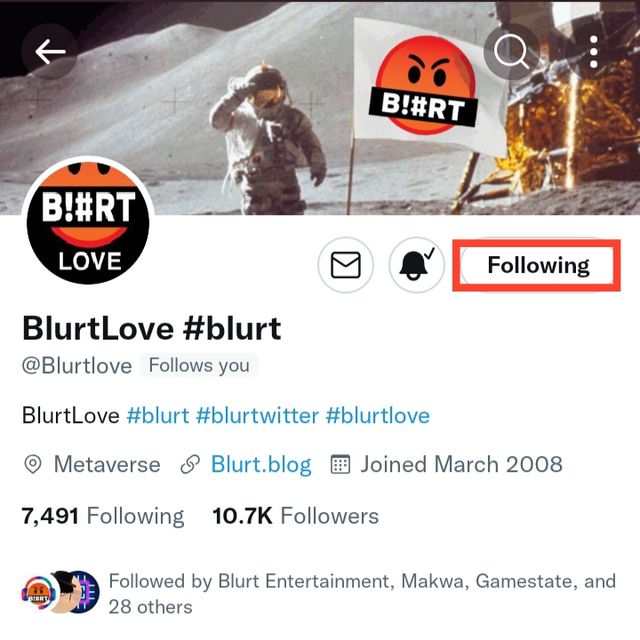Open the #blurtwitter hashtag link
This screenshot has height=640, width=640.
coord(257,416)
